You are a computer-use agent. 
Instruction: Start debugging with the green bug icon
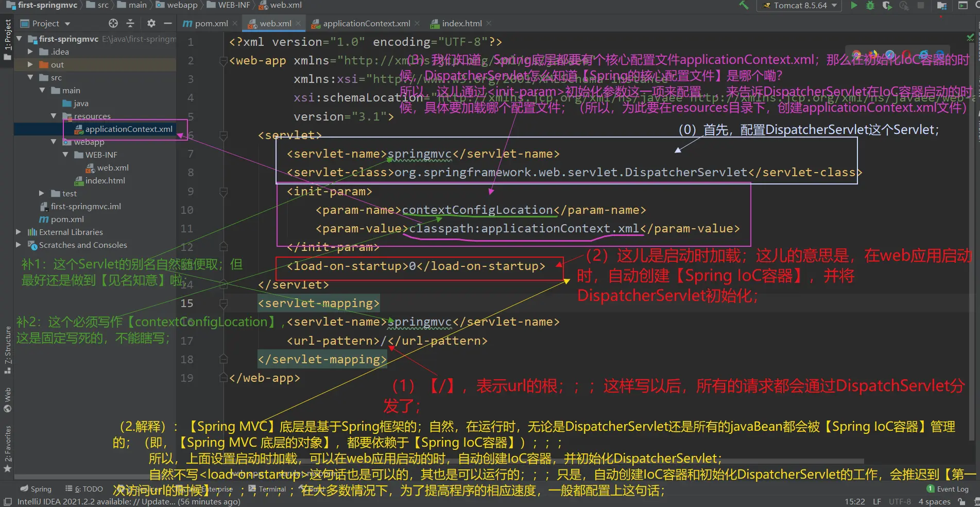pyautogui.click(x=870, y=6)
